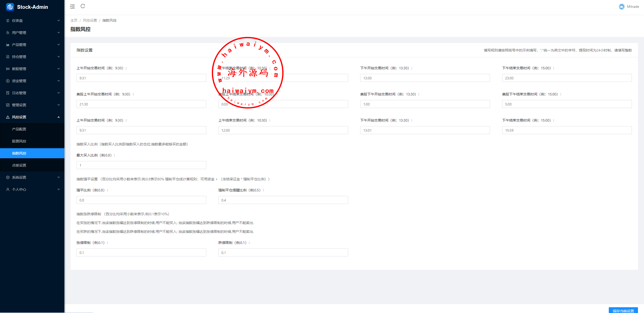Viewport: 644px width, 313px height.
Task: Click the 资金管理 coin icon
Action: [8, 81]
